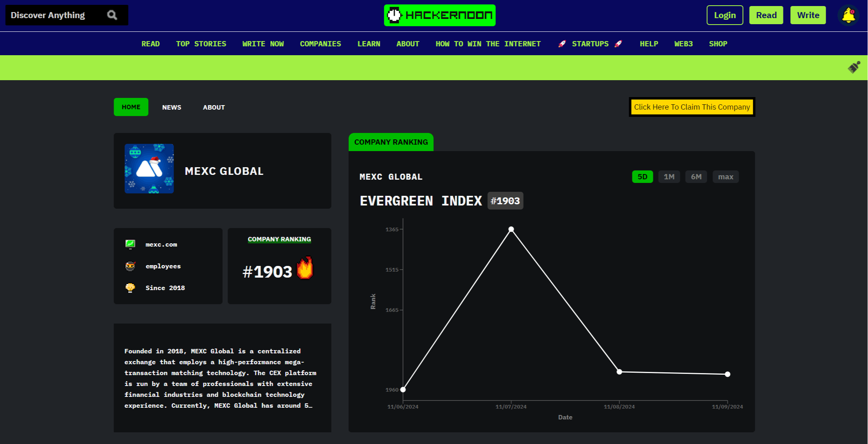
Task: Switch to the ABOUT tab
Action: (x=213, y=107)
